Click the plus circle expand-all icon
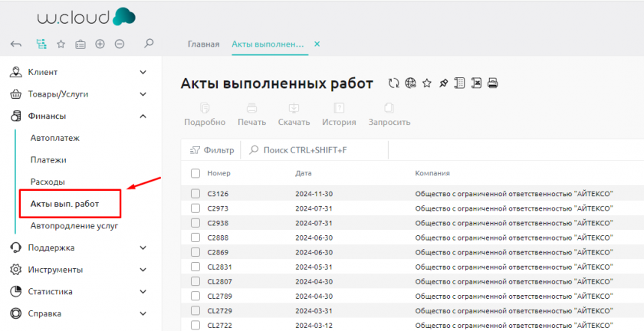This screenshot has width=644, height=331. 100,44
